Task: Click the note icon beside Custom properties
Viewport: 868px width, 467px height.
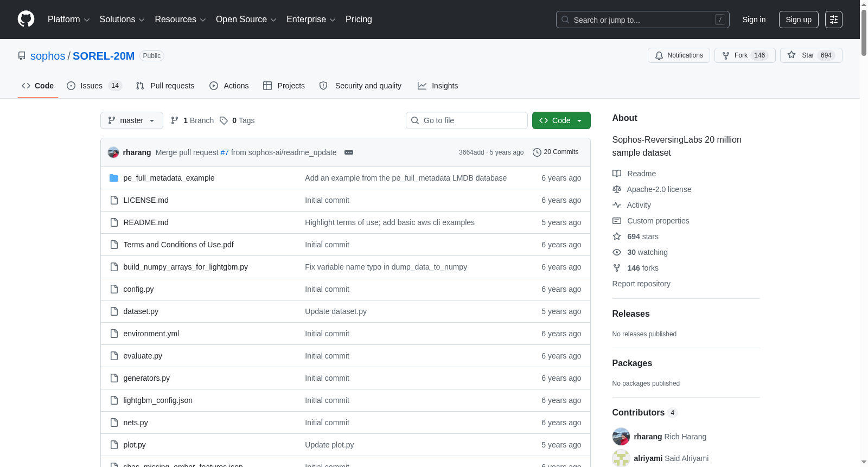Action: click(x=617, y=221)
